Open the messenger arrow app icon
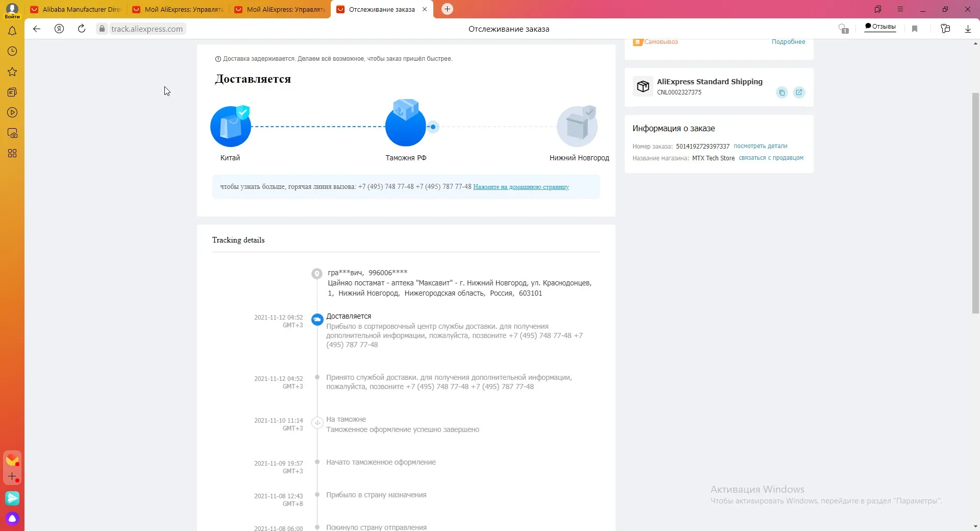The width and height of the screenshot is (980, 531). [x=12, y=498]
